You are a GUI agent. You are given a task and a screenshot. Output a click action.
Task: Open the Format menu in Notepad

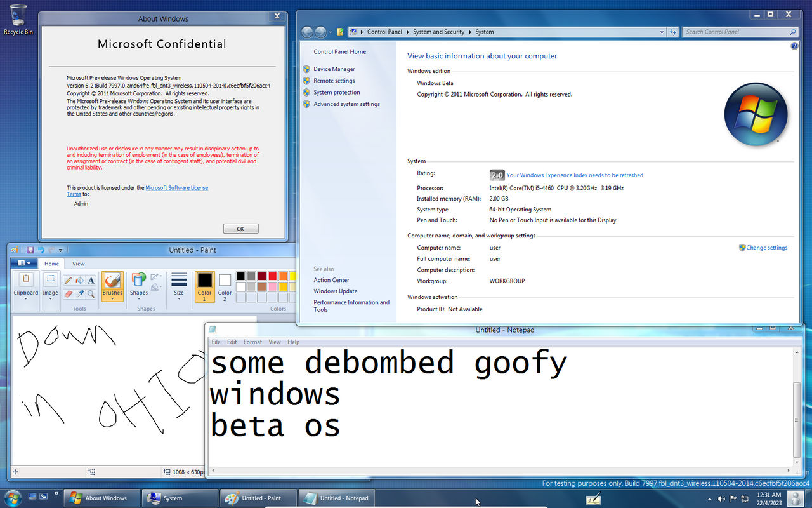coord(252,342)
